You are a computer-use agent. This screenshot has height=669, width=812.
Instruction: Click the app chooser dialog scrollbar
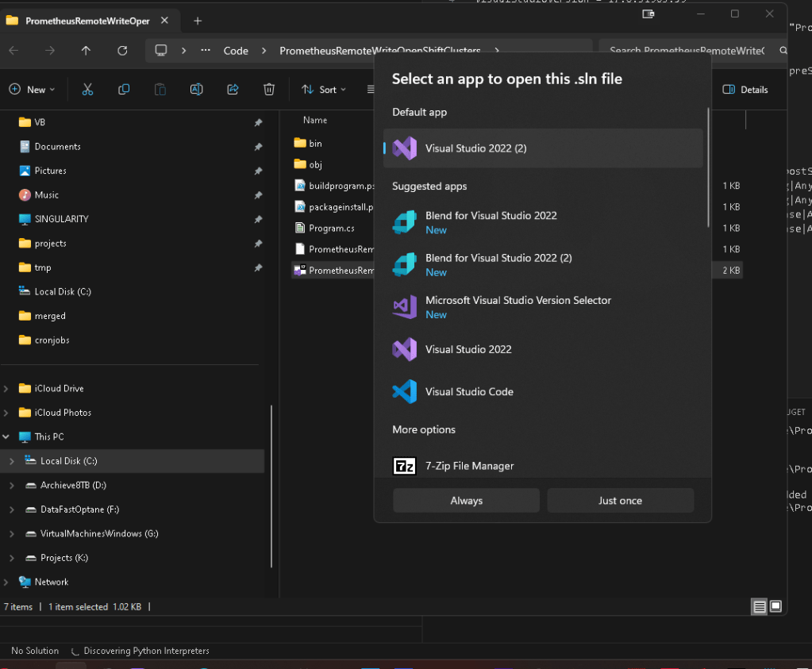[708, 167]
